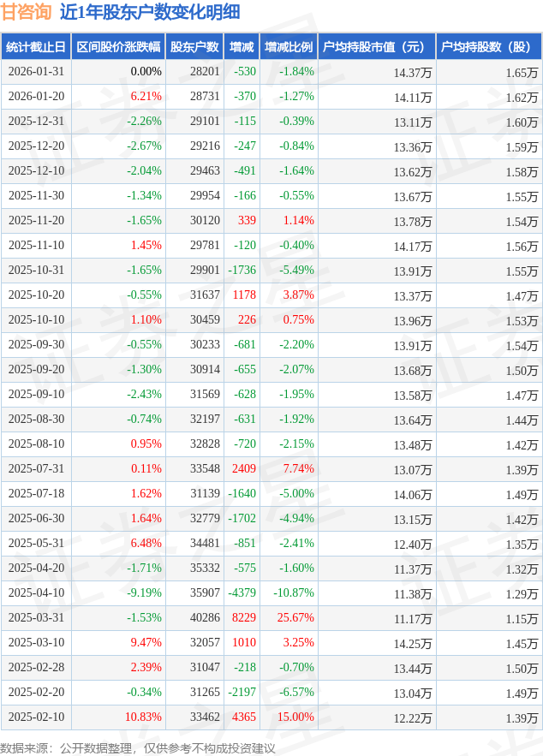The height and width of the screenshot is (756, 543).
Task: Click the 6.21% price change value
Action: click(x=146, y=97)
